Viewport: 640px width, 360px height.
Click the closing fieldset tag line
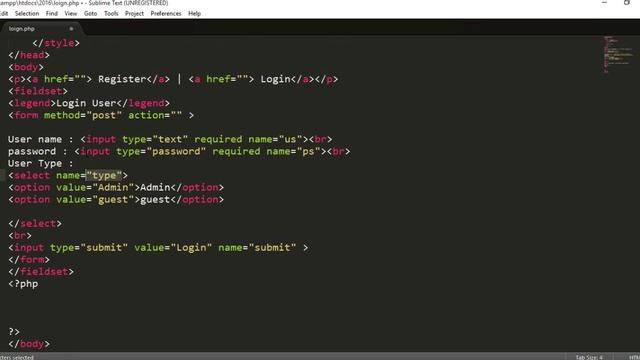(x=41, y=272)
